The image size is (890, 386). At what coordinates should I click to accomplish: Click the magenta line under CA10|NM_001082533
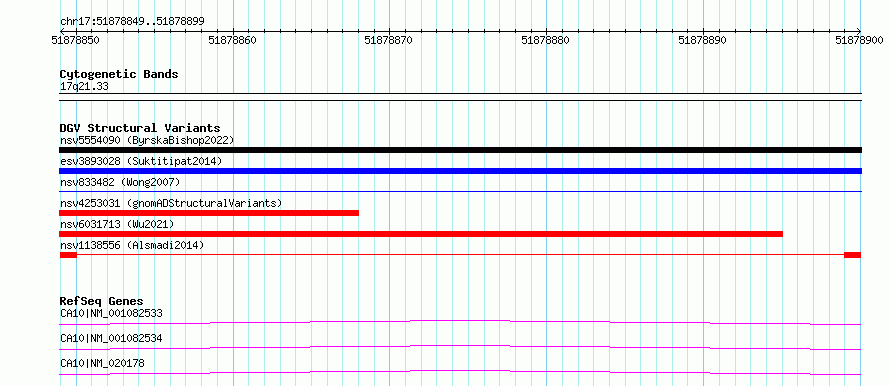(x=460, y=322)
